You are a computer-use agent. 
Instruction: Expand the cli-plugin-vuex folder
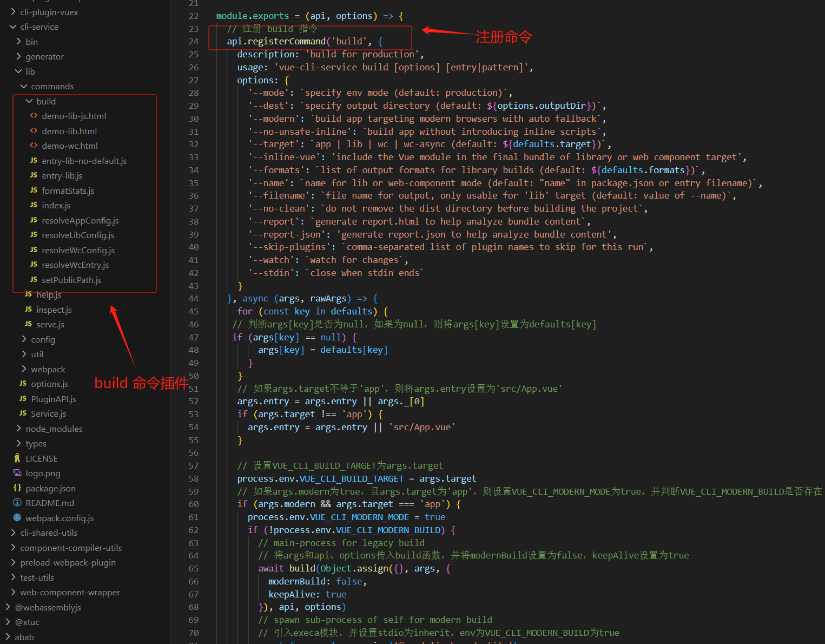click(x=13, y=12)
